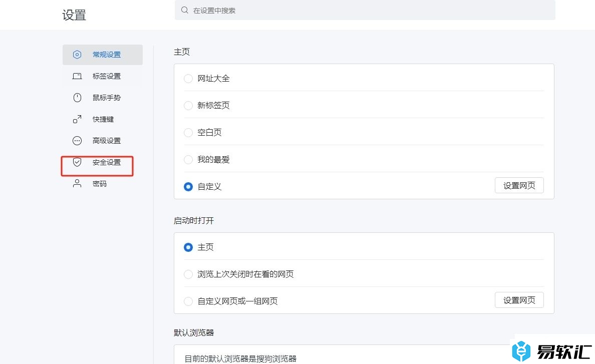This screenshot has width=595, height=364.
Task: Click the magnifier icon in the search bar
Action: click(185, 10)
